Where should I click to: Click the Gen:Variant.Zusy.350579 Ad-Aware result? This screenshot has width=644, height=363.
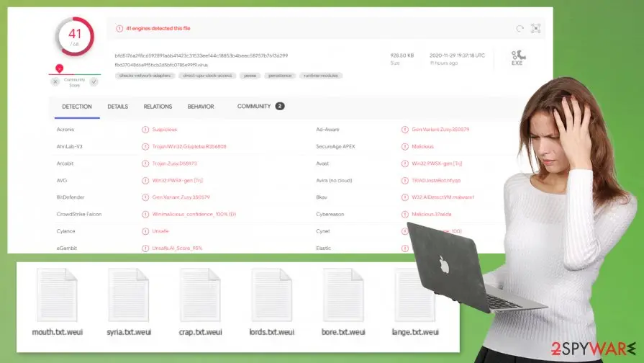point(440,130)
